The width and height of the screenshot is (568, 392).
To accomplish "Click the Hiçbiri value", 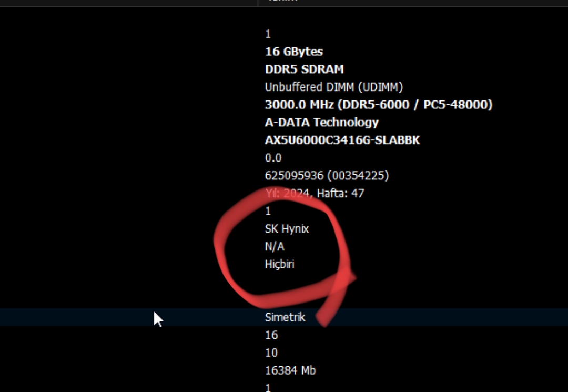I will [279, 264].
